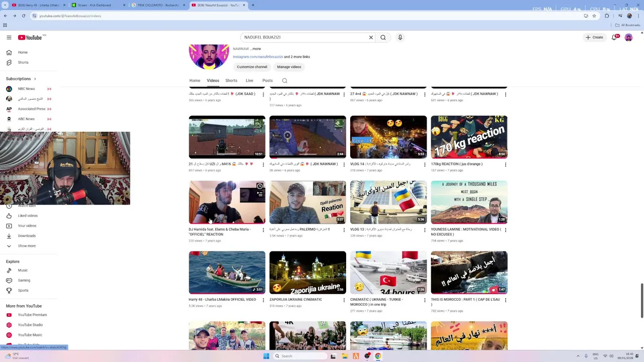Open a new browser tab
The width and height of the screenshot is (644, 362).
point(253,5)
